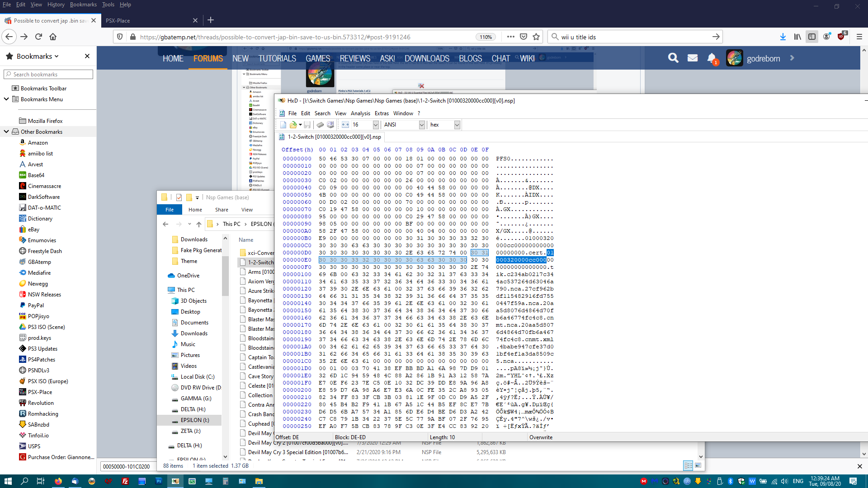Open the Romhacking bookmark

[x=43, y=413]
